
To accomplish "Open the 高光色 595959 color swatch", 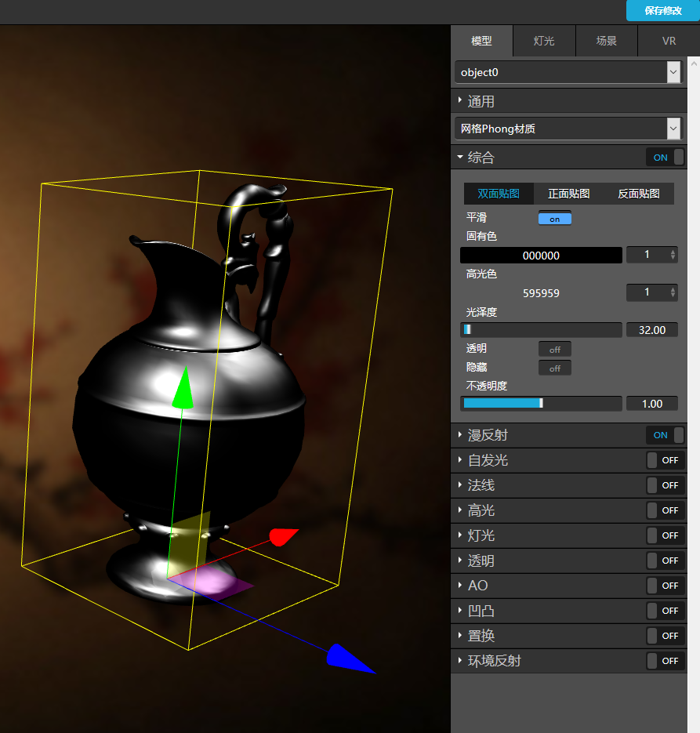I will click(x=541, y=293).
